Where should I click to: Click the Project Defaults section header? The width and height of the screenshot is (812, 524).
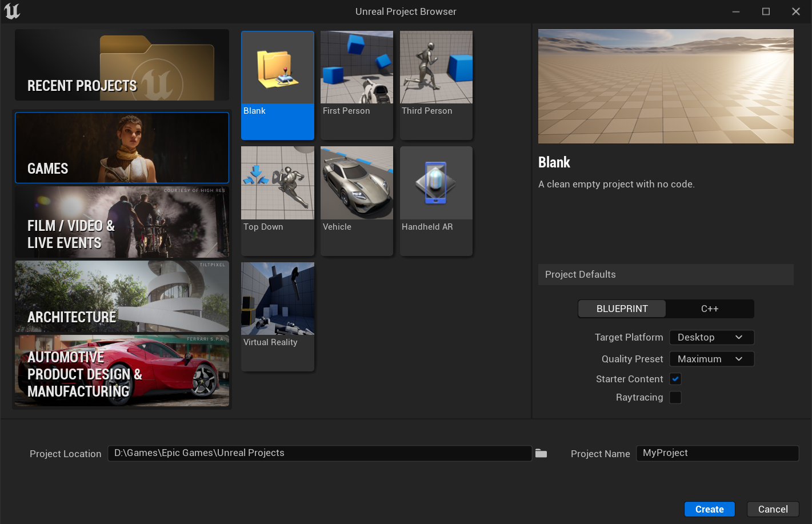tap(666, 274)
